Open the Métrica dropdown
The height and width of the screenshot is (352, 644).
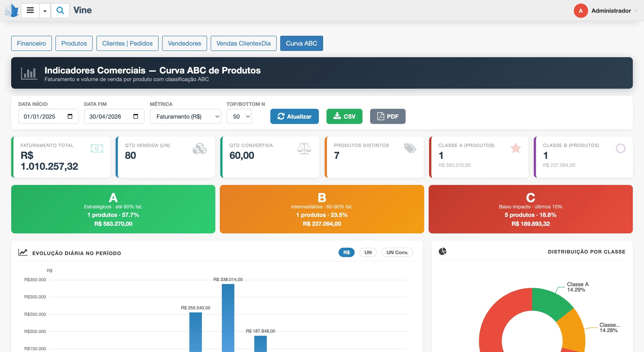pos(186,116)
